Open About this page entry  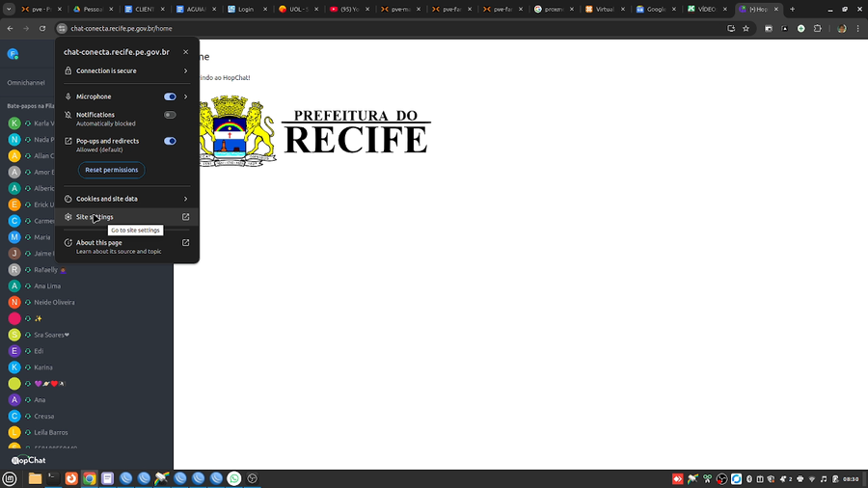click(x=126, y=246)
